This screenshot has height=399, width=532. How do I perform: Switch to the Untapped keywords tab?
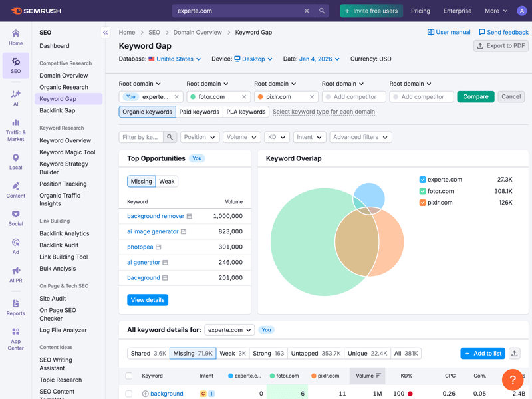click(322, 354)
